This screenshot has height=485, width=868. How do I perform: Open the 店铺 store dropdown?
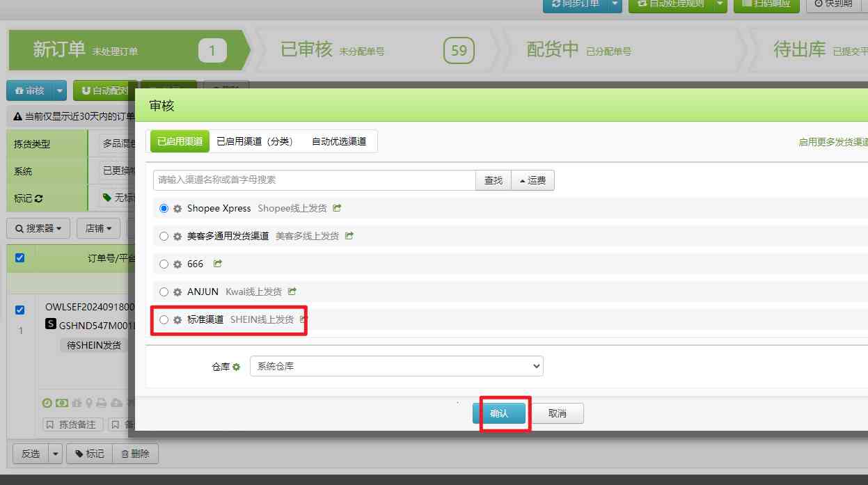click(x=98, y=228)
